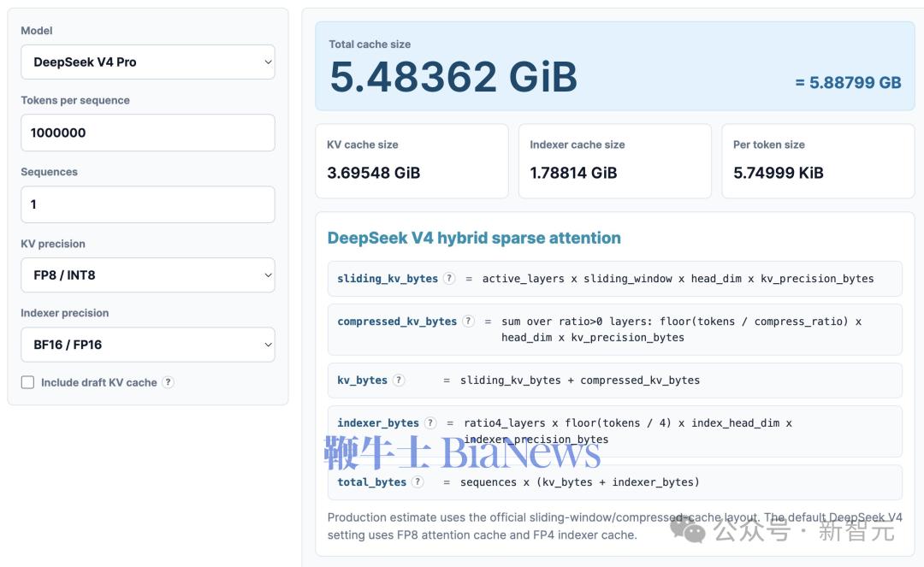The image size is (924, 567).
Task: Click the indexer_bytes formula label
Action: 378,422
